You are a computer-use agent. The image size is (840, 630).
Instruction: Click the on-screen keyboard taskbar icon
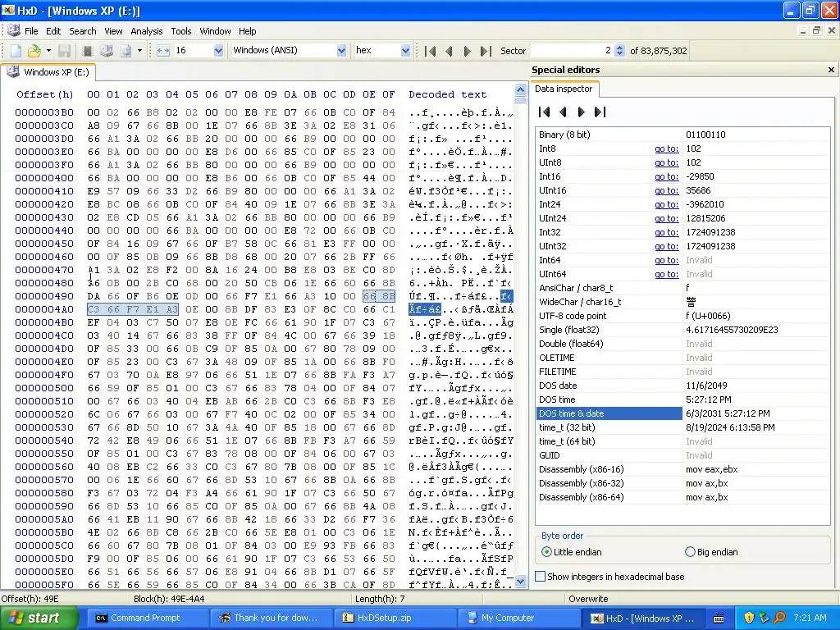[x=719, y=619]
